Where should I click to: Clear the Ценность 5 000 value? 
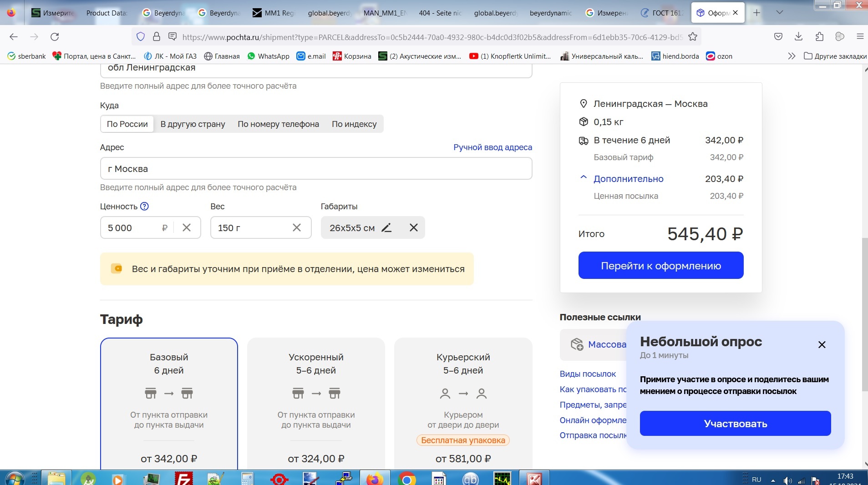187,227
